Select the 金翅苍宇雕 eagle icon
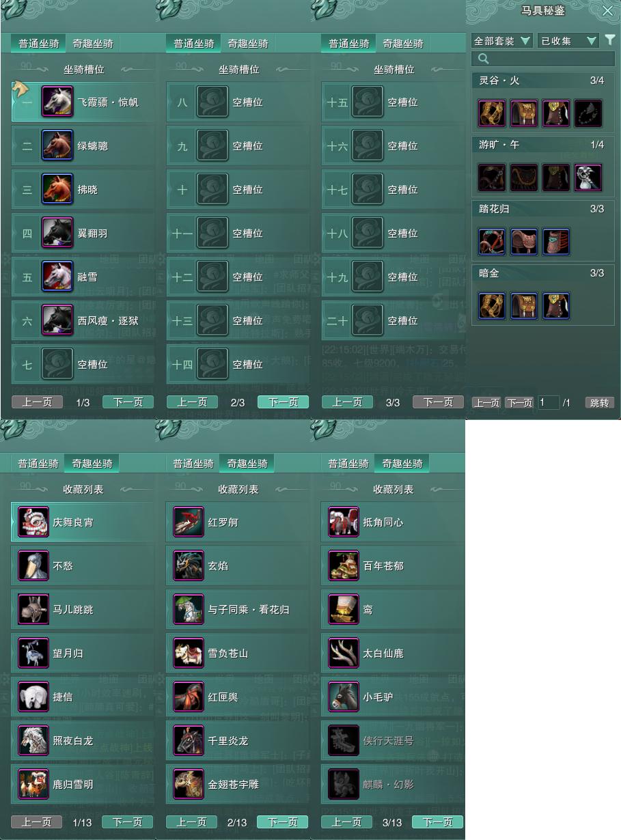 [189, 785]
